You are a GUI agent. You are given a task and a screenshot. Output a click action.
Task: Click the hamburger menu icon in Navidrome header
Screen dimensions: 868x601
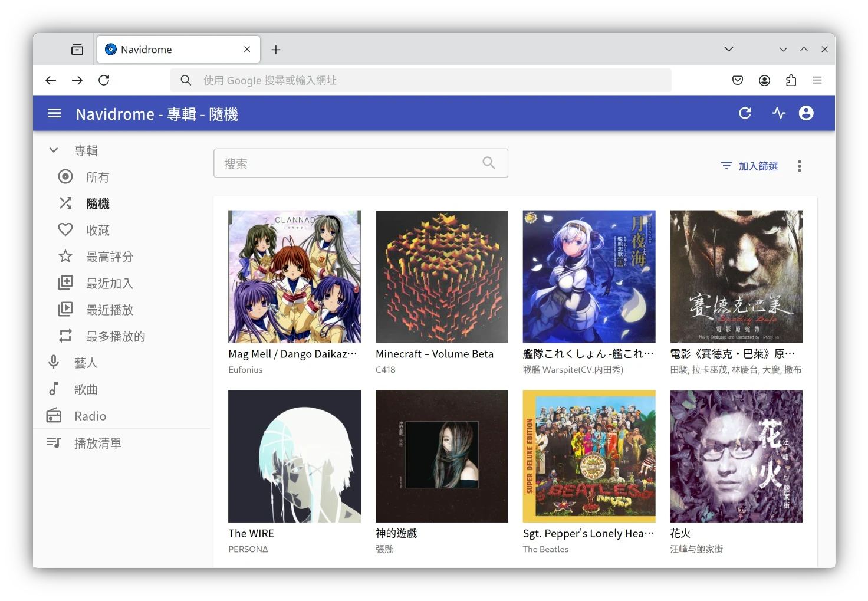pos(54,113)
